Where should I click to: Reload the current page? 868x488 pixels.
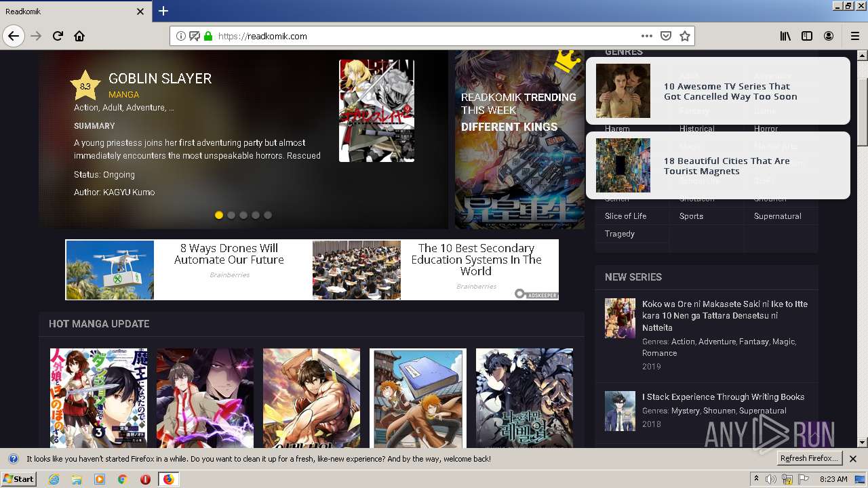pos(58,36)
